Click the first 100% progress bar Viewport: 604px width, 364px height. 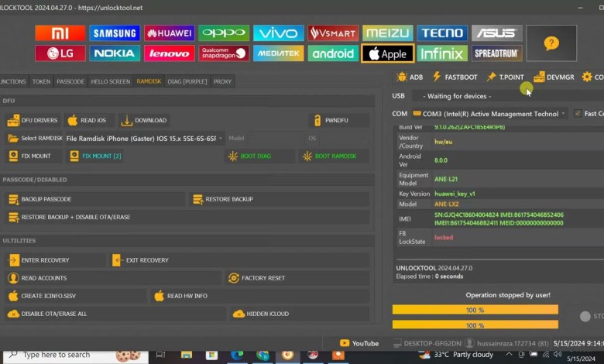point(475,309)
